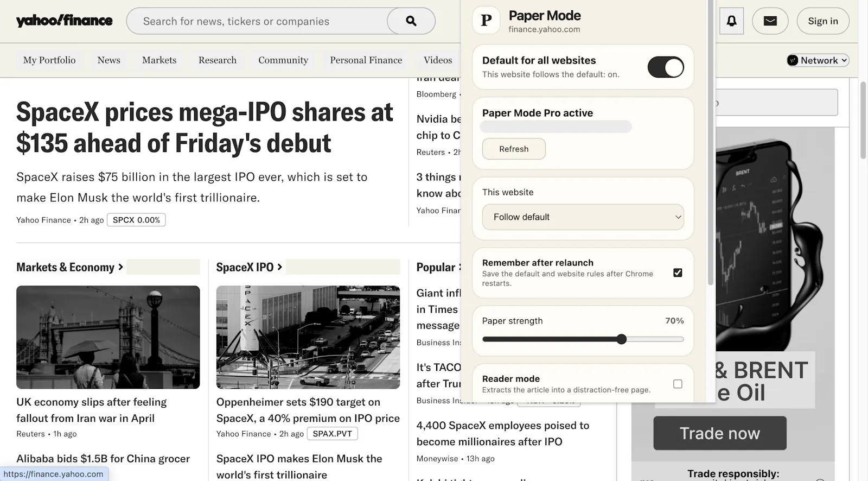Image resolution: width=868 pixels, height=481 pixels.
Task: Open SpaceX IPO makes Elon Musk trillionaire article
Action: coord(299,466)
